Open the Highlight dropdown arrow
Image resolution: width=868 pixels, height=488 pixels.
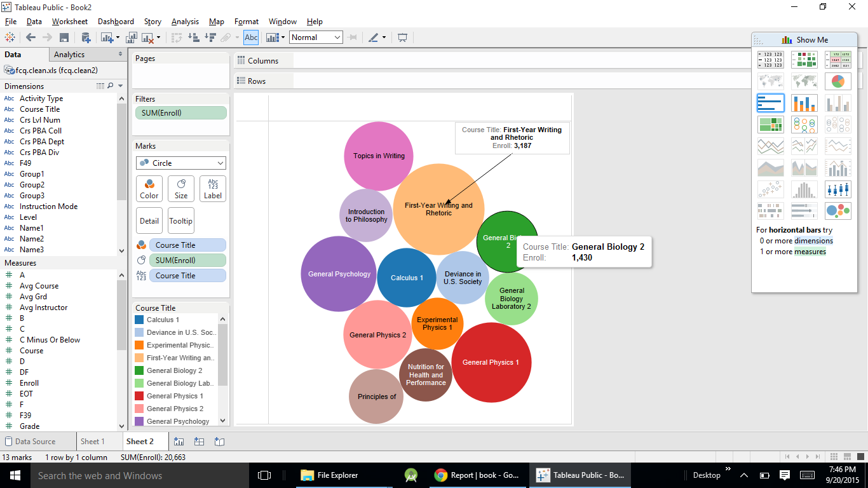tap(384, 37)
